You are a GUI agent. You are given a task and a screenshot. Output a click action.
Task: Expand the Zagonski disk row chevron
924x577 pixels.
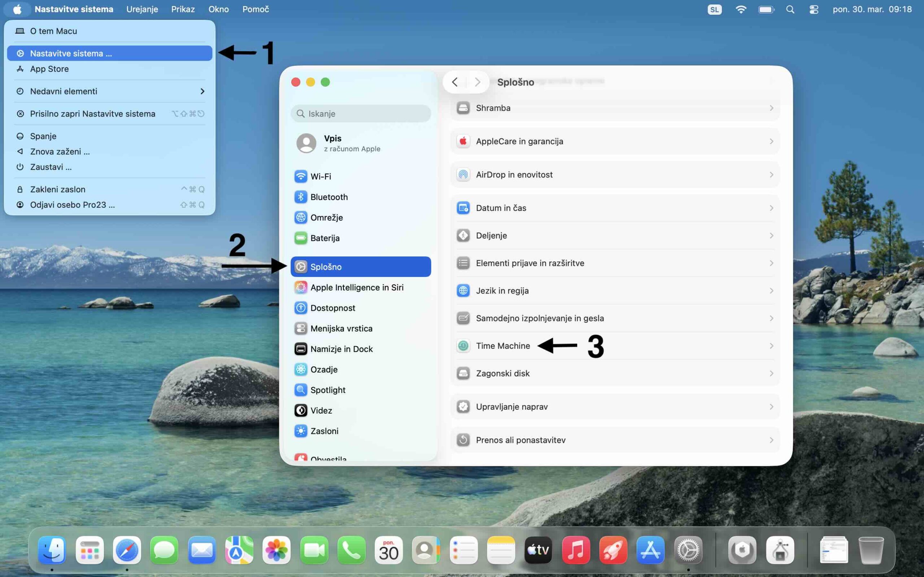pyautogui.click(x=771, y=373)
